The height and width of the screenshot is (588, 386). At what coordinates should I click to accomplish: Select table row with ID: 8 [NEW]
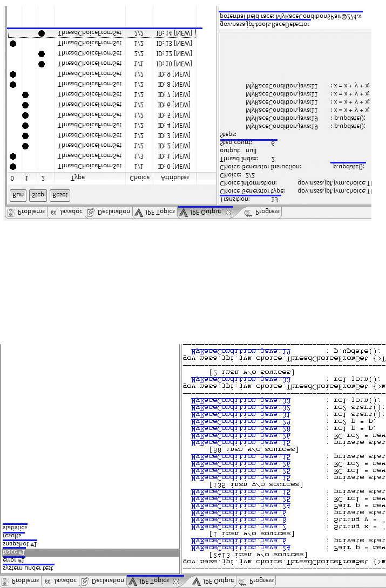point(101,84)
